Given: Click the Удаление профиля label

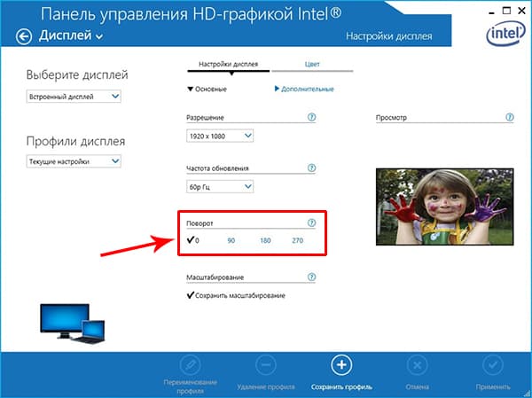Looking at the screenshot, I should (266, 386).
